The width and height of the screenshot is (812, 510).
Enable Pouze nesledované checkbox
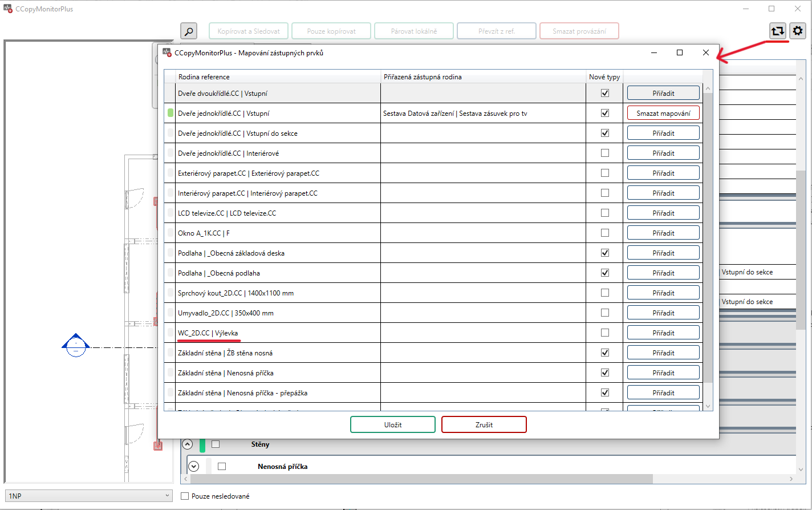click(x=185, y=496)
